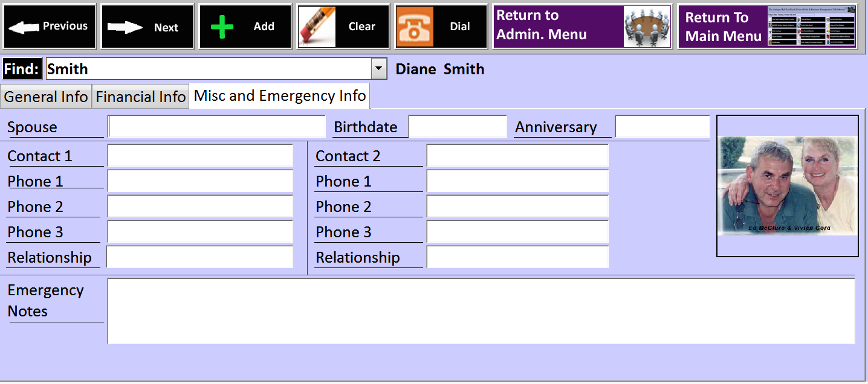Screen dimensions: 868x384
Task: Expand the Find dropdown arrow
Action: click(379, 69)
